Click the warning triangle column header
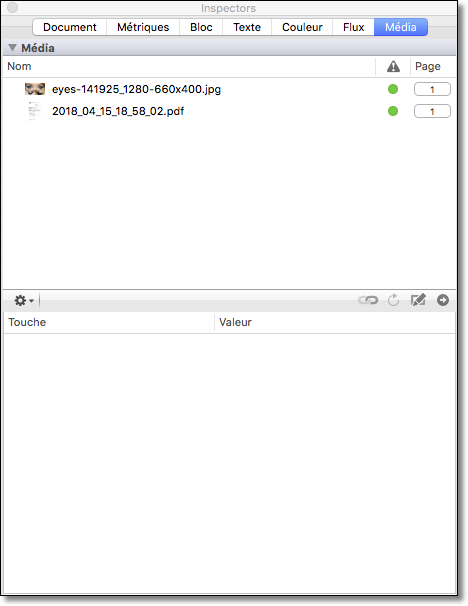Screen dimensions: 468x606 393,66
